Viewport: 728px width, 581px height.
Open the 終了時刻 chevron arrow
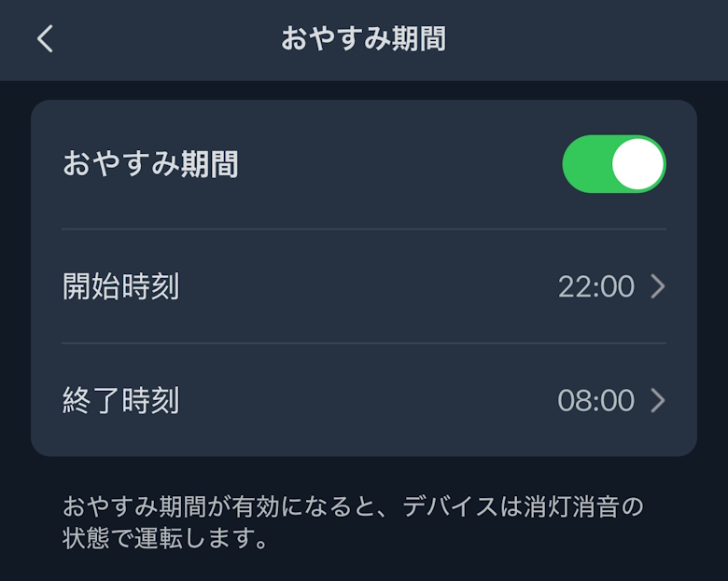[x=658, y=401]
